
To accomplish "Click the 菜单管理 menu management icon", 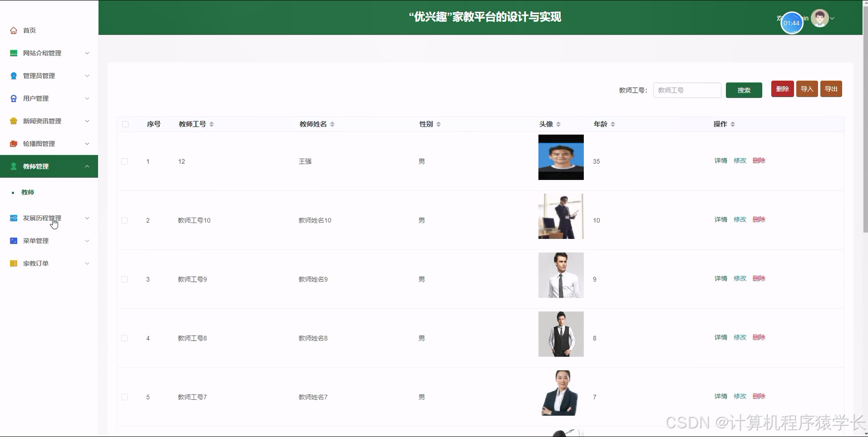I will coord(13,240).
